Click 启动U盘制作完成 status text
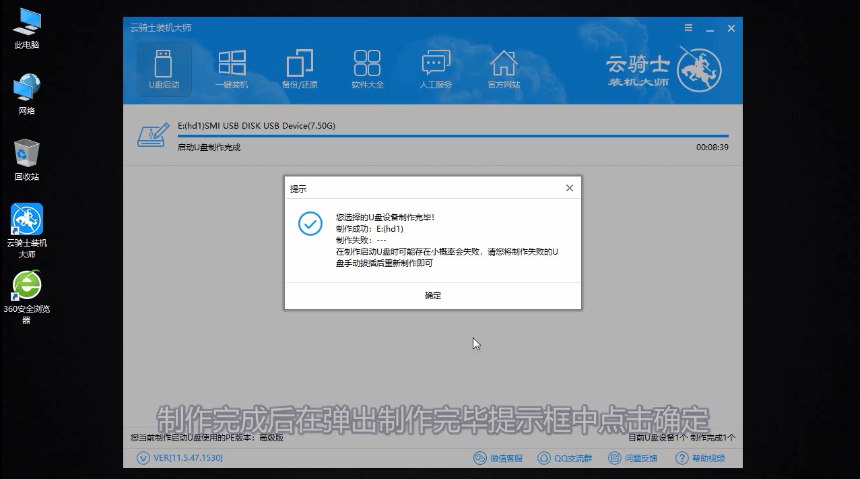Image resolution: width=860 pixels, height=479 pixels. click(x=209, y=147)
